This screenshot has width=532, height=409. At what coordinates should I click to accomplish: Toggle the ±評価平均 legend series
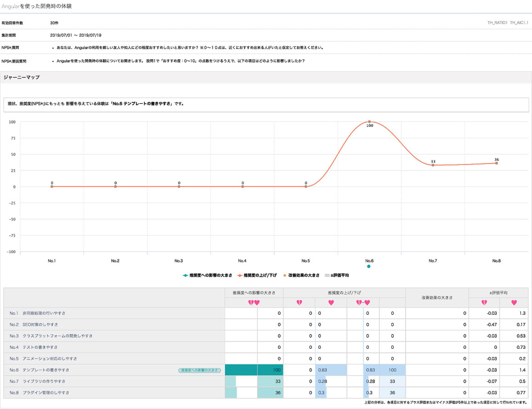tap(337, 275)
